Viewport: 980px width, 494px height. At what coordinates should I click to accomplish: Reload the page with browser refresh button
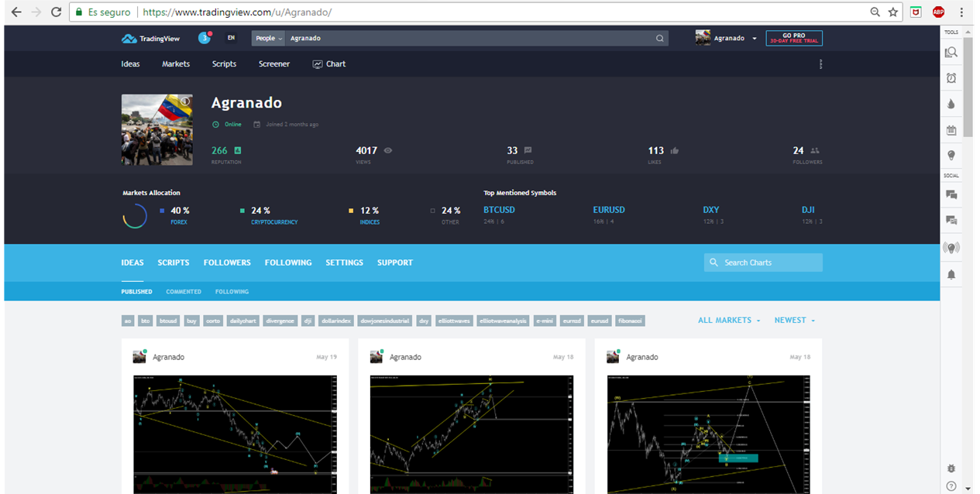[56, 12]
